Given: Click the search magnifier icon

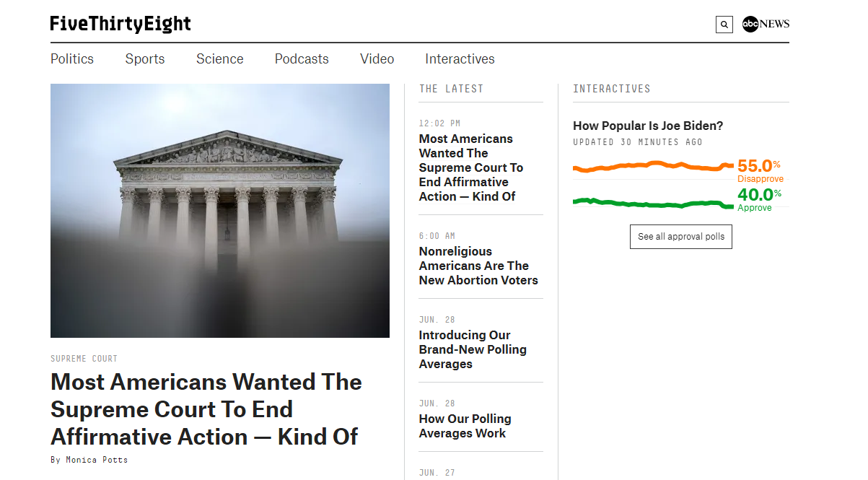Looking at the screenshot, I should tap(724, 25).
